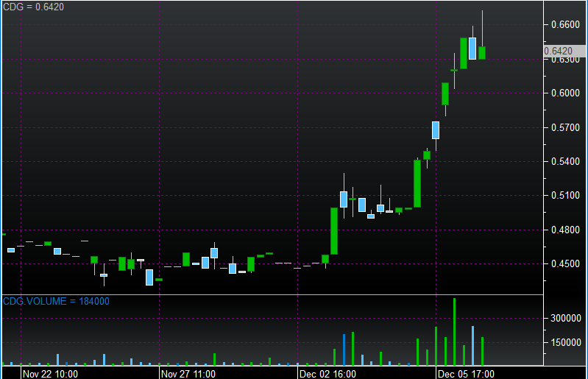Select the highlighted 0.6420 current price tag

pyautogui.click(x=559, y=51)
